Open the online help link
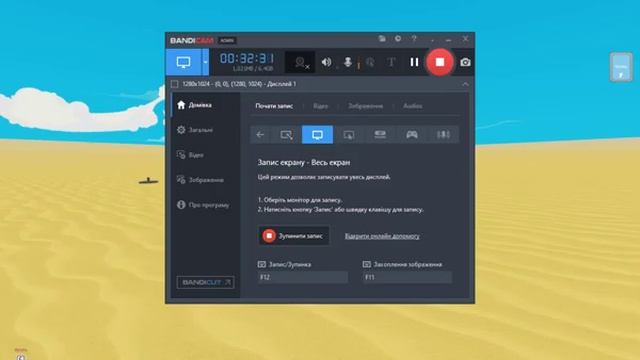This screenshot has width=640, height=360. (x=382, y=236)
